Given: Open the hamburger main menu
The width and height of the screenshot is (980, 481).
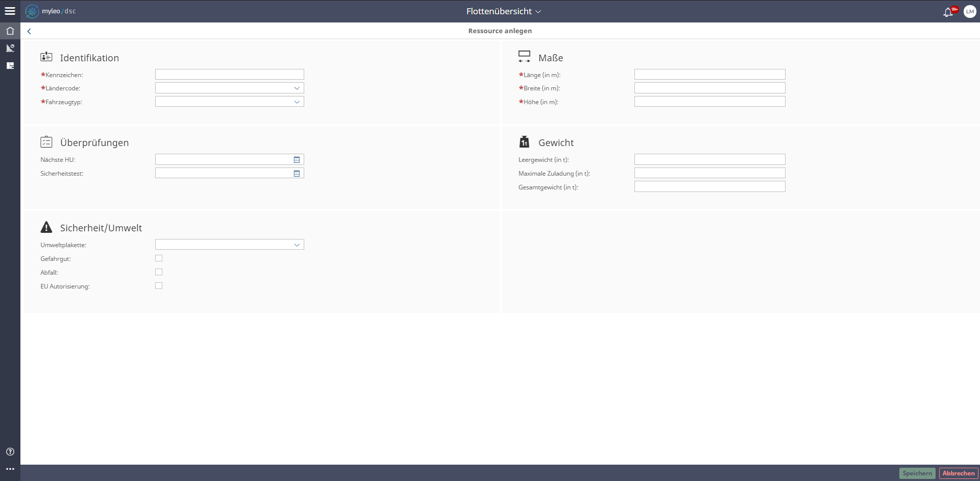Looking at the screenshot, I should click(x=10, y=11).
